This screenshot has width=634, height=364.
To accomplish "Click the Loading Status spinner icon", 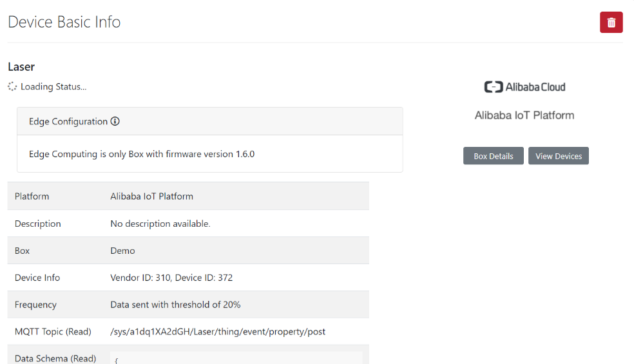I will tap(12, 86).
